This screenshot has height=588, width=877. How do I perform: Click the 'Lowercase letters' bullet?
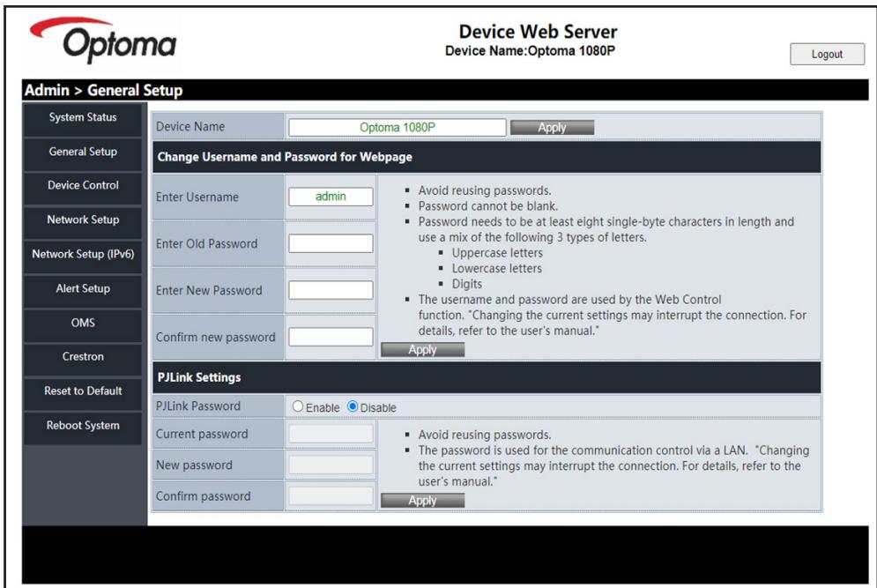(x=496, y=269)
